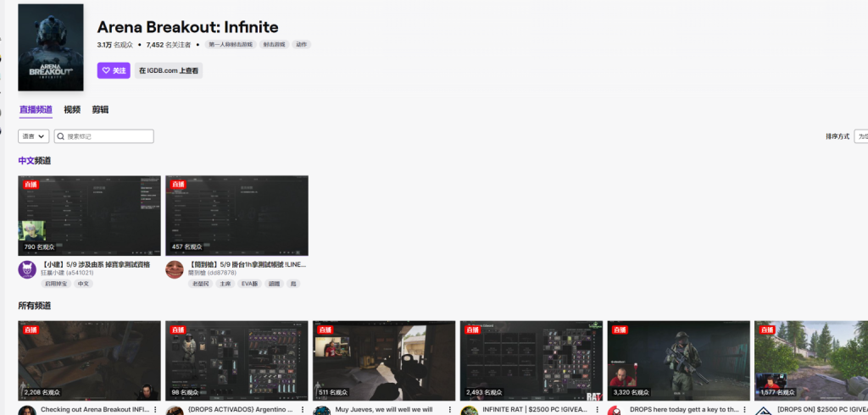This screenshot has height=415, width=868.
Task: Click the heart icon on the 关注 button
Action: [106, 71]
